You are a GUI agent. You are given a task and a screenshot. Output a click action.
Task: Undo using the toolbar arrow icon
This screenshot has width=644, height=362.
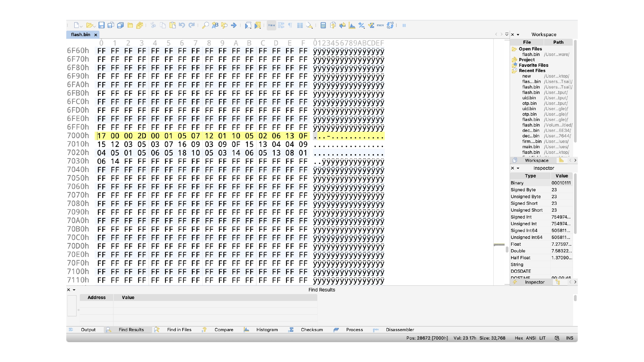[182, 25]
